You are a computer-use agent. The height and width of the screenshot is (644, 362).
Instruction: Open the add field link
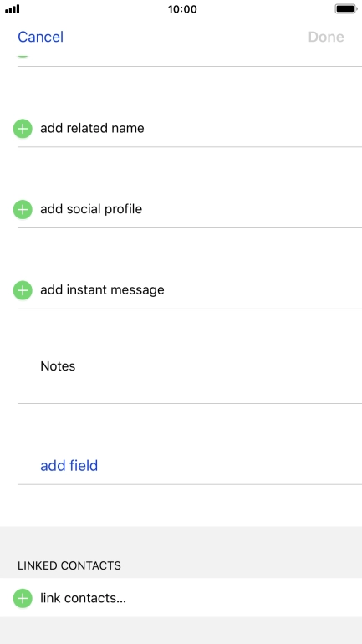69,465
